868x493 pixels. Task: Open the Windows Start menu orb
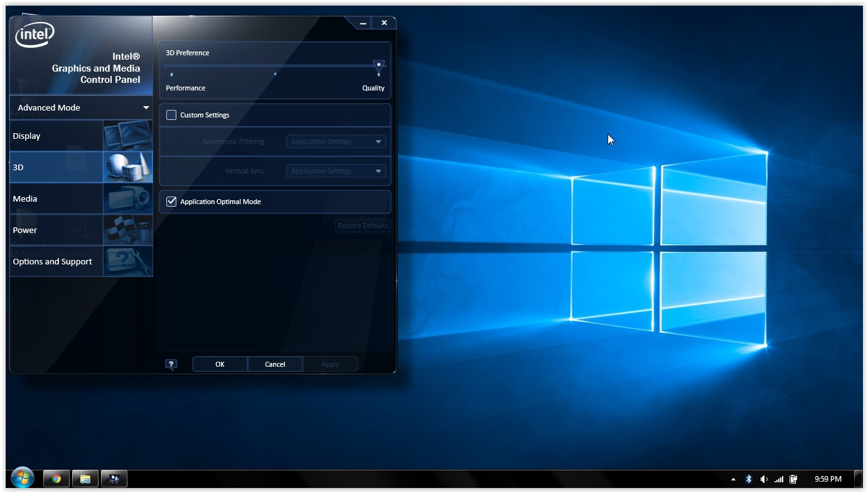pos(23,479)
